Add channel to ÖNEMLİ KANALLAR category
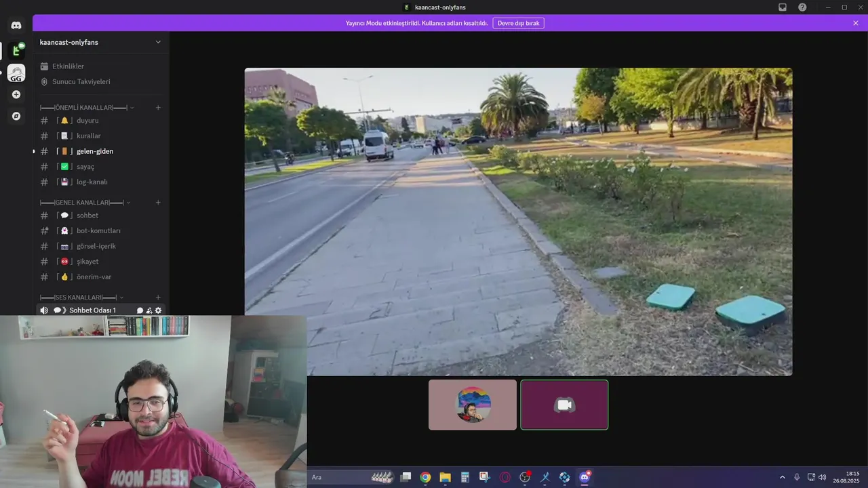The image size is (868, 488). pyautogui.click(x=158, y=107)
